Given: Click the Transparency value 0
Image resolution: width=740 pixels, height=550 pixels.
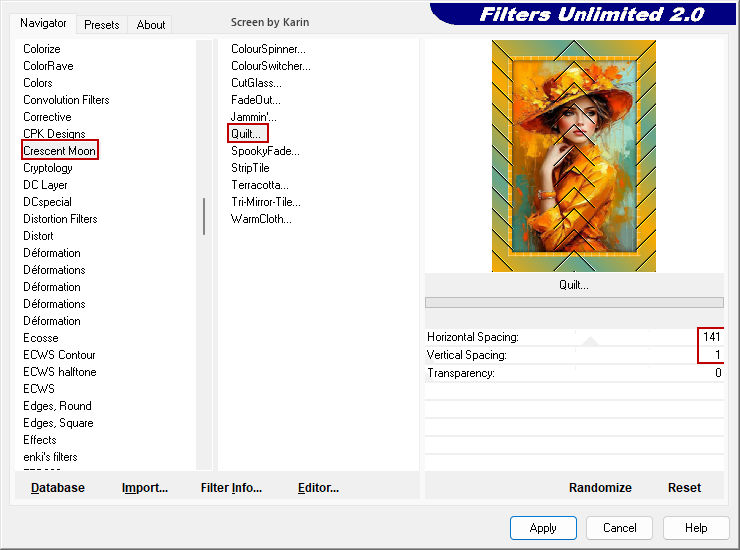Looking at the screenshot, I should [x=718, y=372].
